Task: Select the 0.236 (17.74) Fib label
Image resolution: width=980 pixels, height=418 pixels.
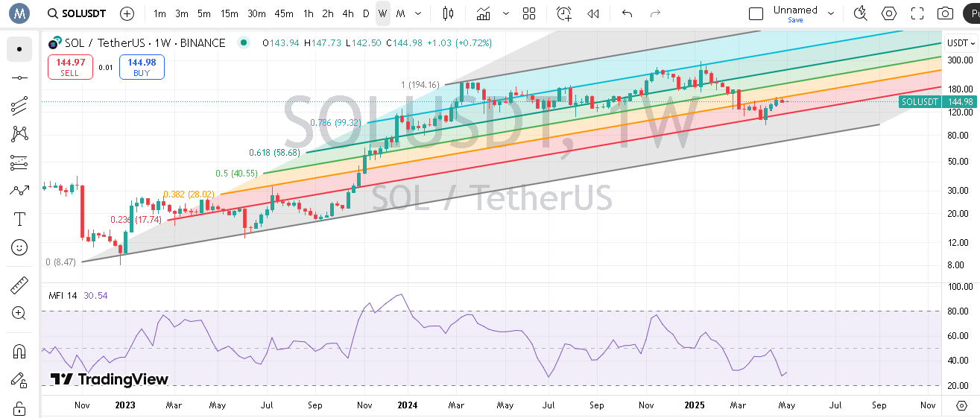Action: tap(136, 220)
